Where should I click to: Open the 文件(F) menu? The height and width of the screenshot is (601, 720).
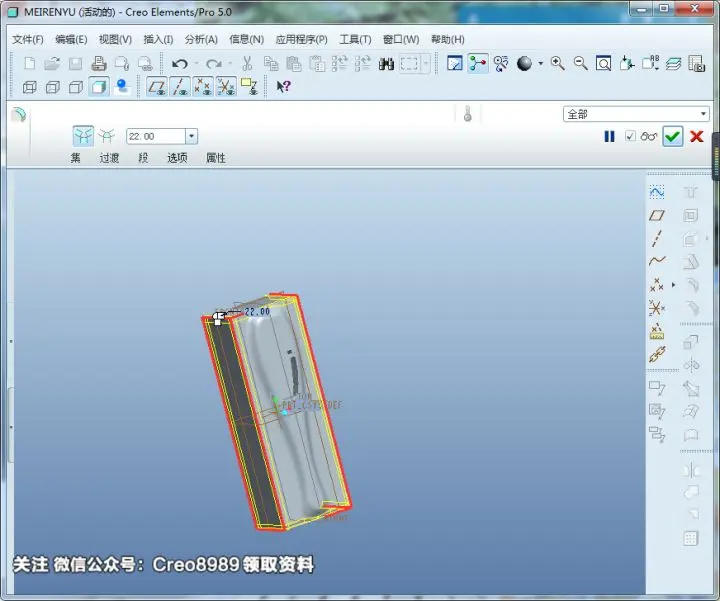coord(28,39)
